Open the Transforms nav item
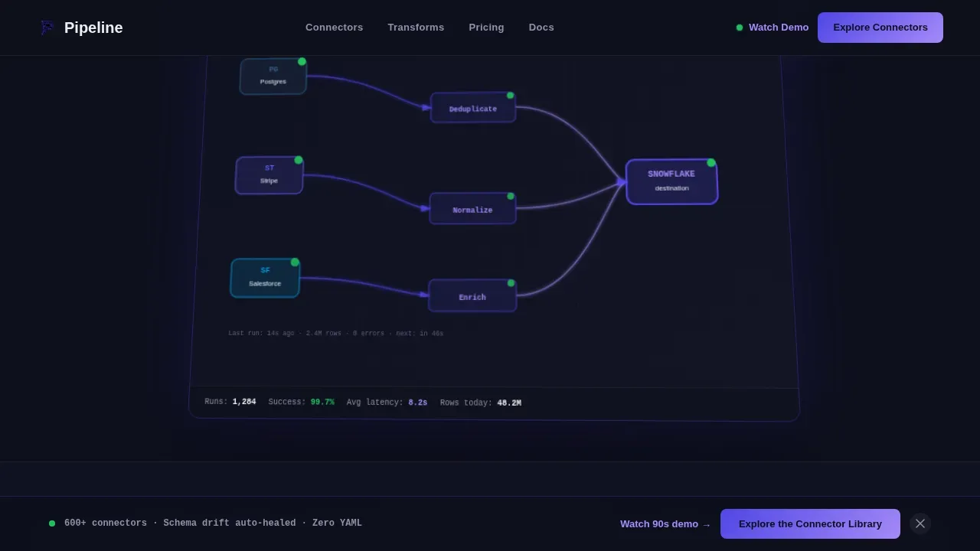The image size is (980, 551). tap(416, 28)
